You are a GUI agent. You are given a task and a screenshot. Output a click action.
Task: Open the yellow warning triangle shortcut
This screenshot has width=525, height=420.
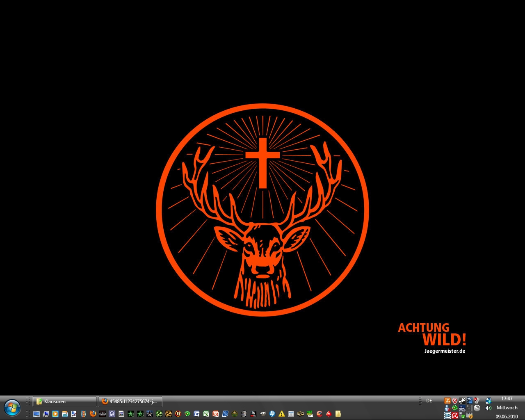[282, 414]
